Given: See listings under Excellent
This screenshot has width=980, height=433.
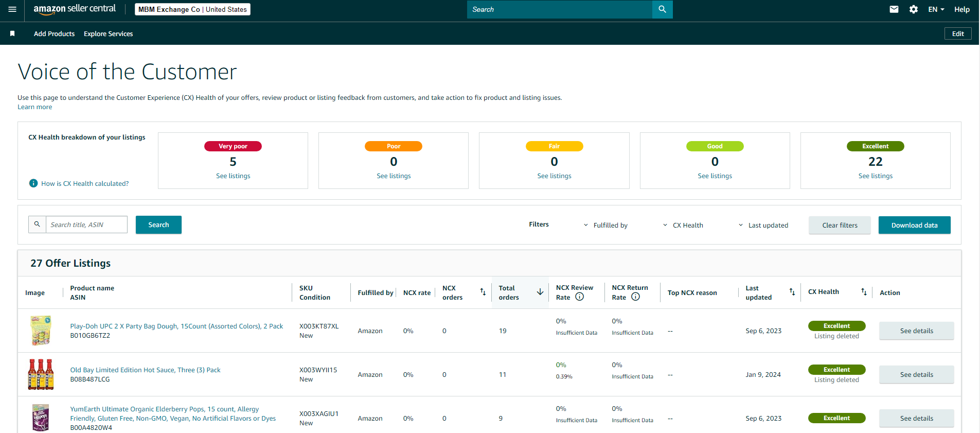Looking at the screenshot, I should click(875, 176).
